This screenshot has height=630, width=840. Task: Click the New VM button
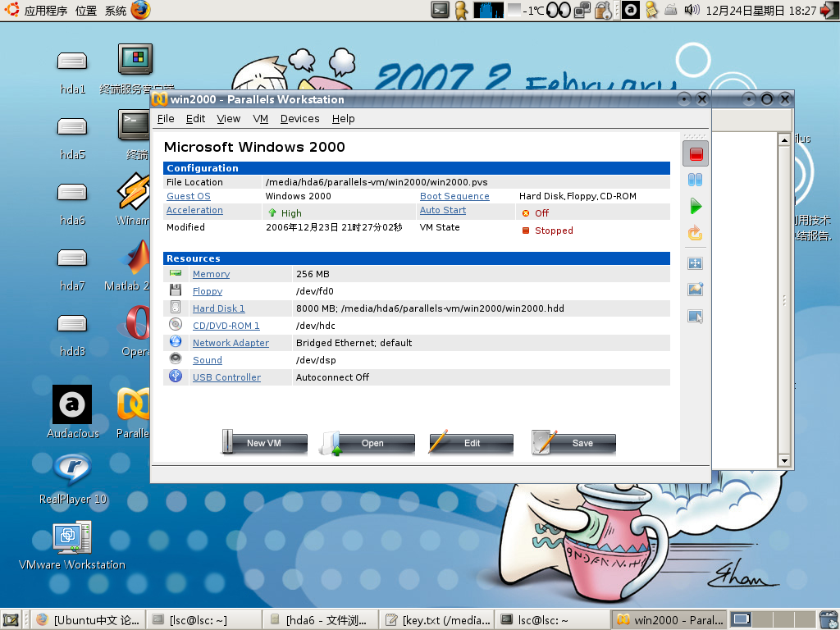(x=264, y=443)
